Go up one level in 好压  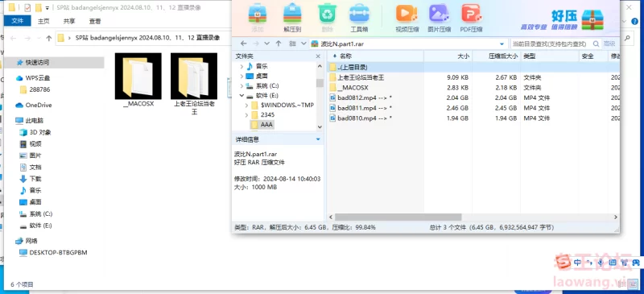279,43
